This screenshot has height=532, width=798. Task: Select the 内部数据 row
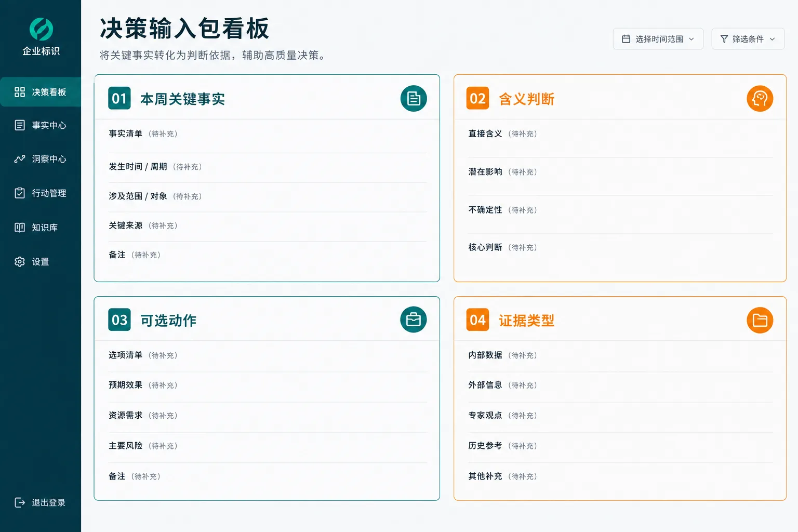[620, 355]
